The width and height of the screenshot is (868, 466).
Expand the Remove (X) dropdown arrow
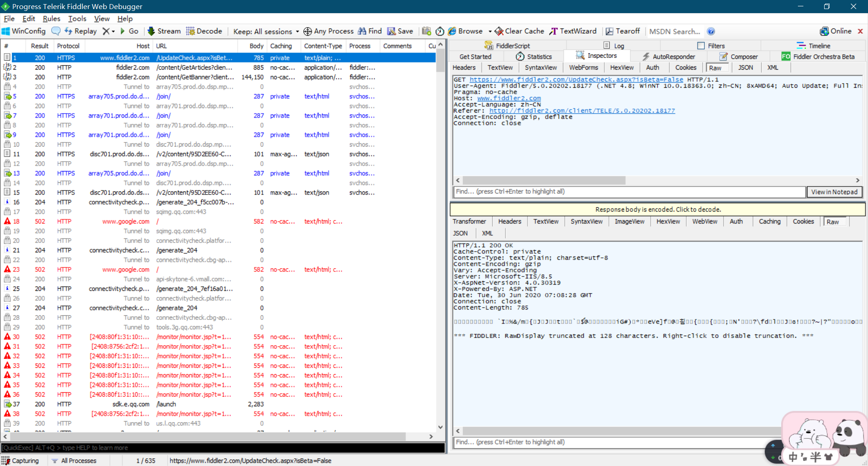coord(113,31)
